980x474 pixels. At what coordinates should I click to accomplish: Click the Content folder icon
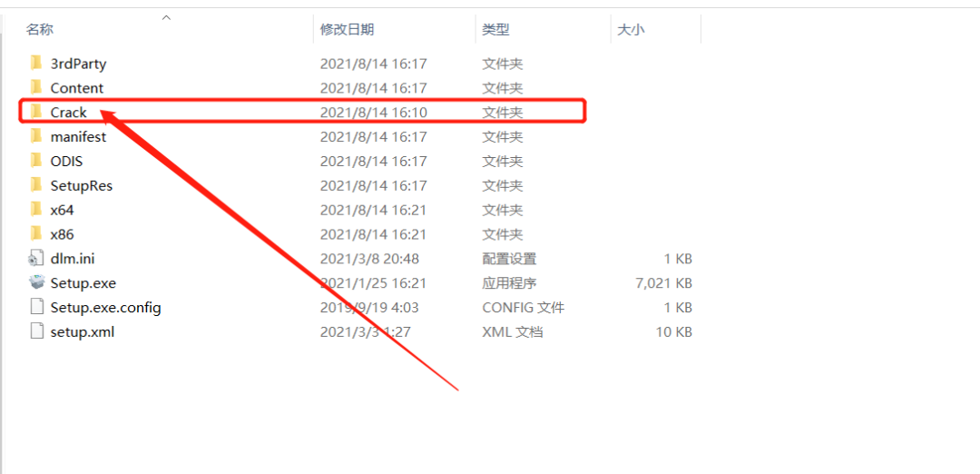pos(35,87)
